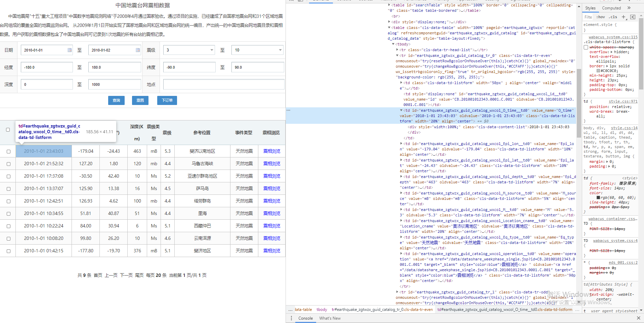Check the row for 2010-1-01 17:37:08
Screen dimensions: 644x323
8,176
